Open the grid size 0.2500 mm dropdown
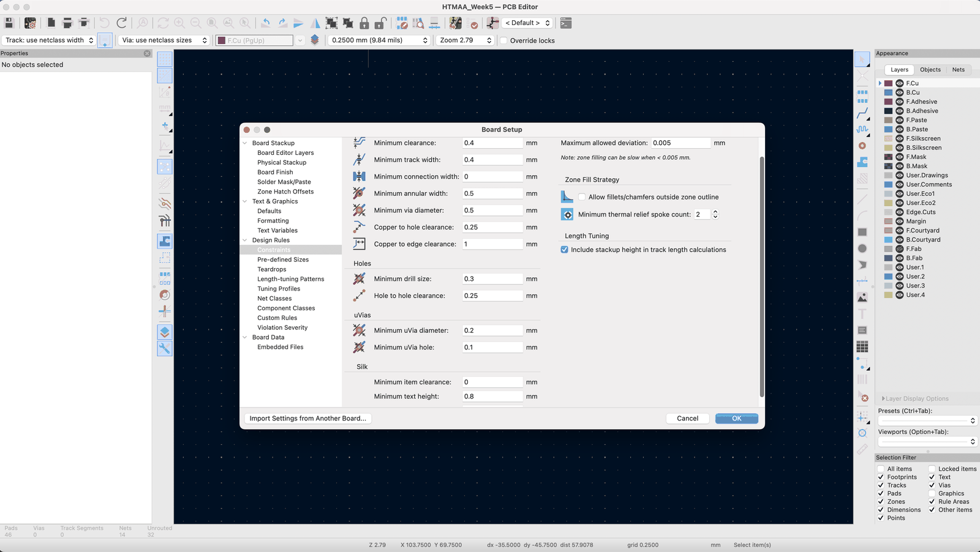The width and height of the screenshot is (980, 552). [x=379, y=40]
